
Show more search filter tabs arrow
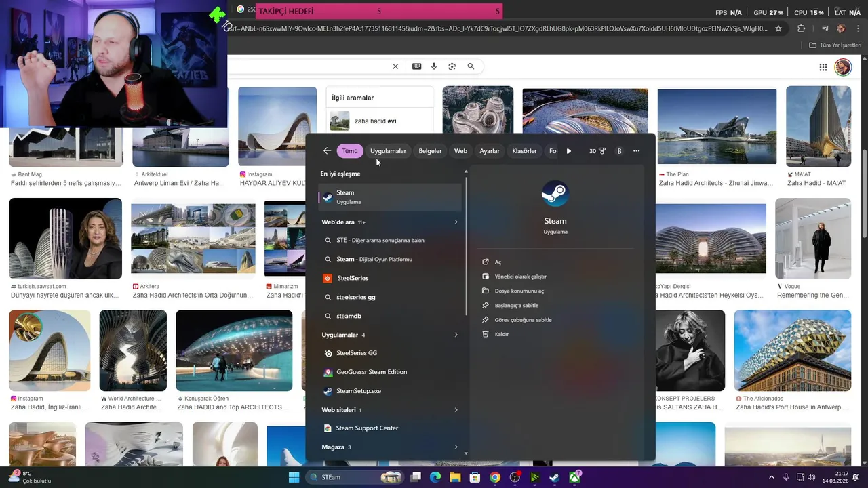[568, 151]
